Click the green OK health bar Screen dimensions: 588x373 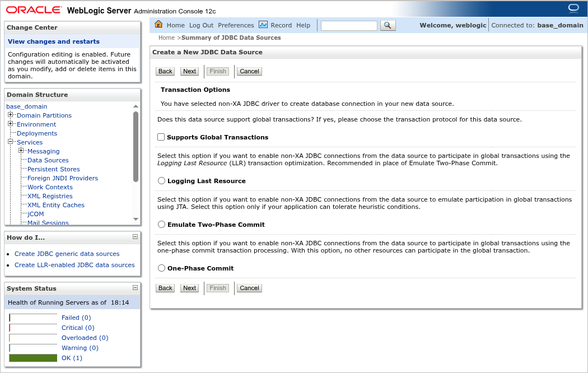pyautogui.click(x=32, y=357)
